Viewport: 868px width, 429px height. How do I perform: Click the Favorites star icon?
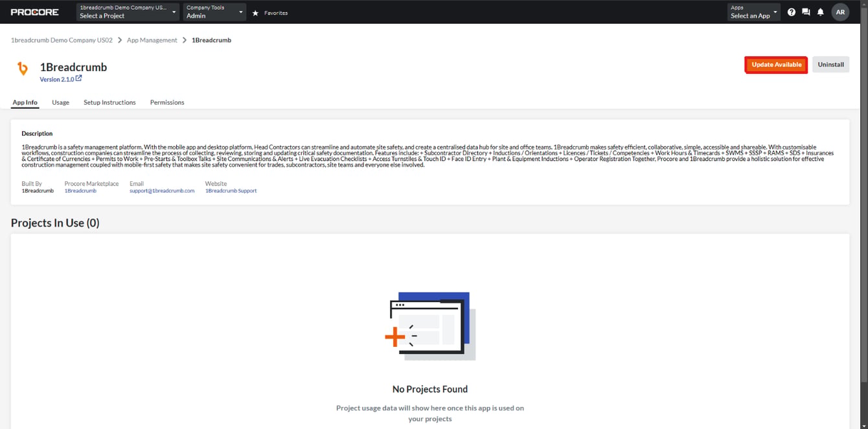(255, 13)
